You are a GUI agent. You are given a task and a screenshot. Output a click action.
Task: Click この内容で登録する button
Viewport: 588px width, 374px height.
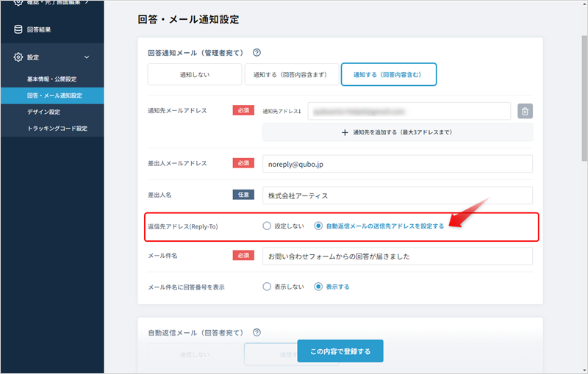click(x=340, y=352)
